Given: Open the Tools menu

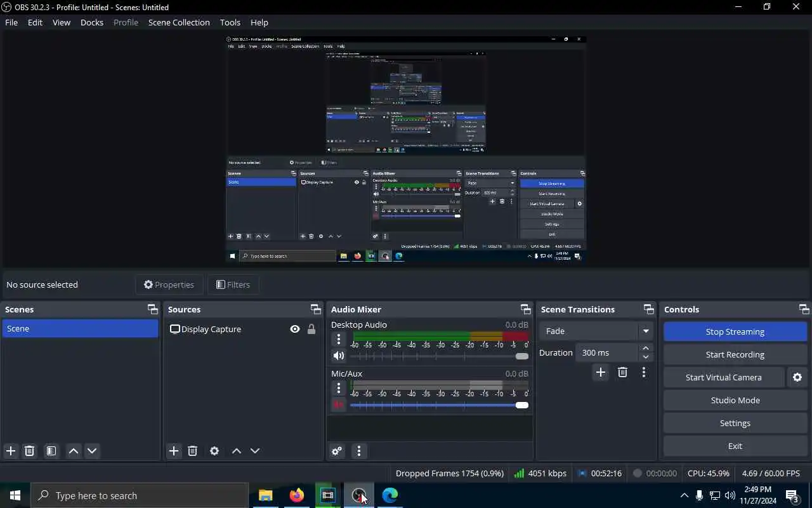Looking at the screenshot, I should tap(230, 22).
